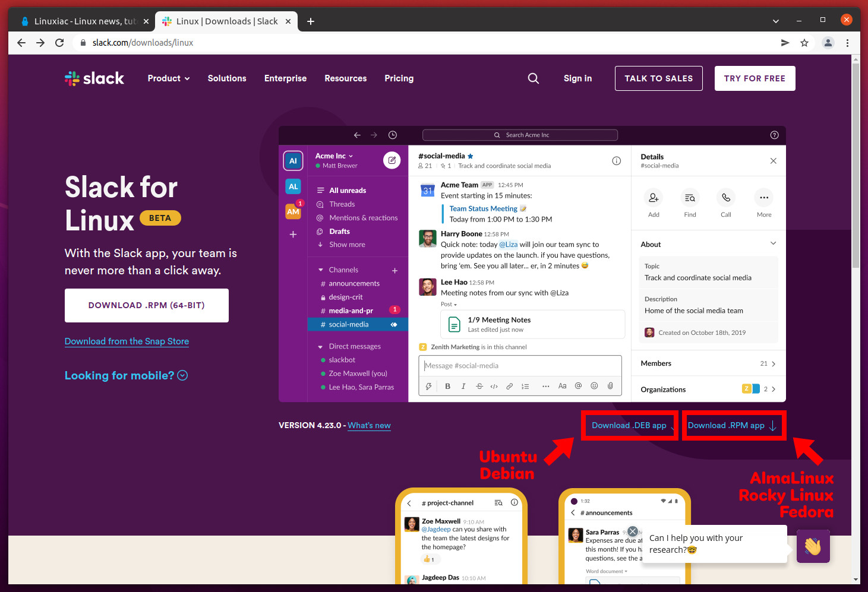
Task: Click the TALK TO SALES button
Action: [x=658, y=78]
